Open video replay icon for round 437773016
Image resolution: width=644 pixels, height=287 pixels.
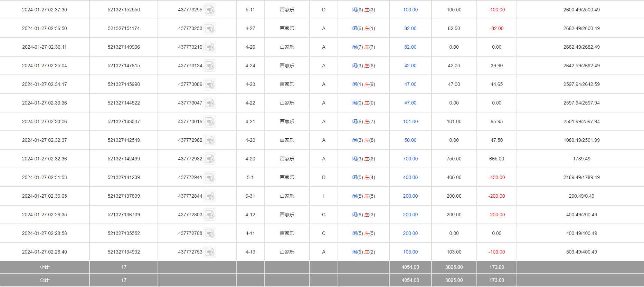(210, 121)
